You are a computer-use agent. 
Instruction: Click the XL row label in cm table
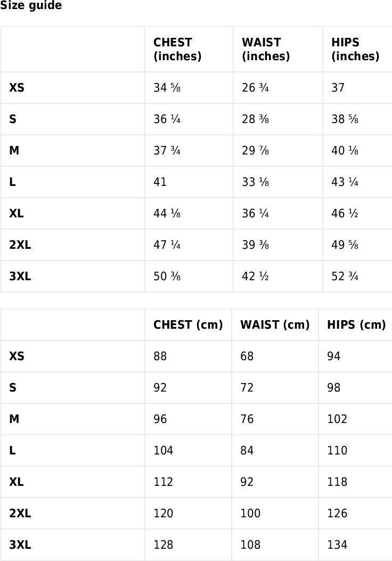click(x=17, y=482)
